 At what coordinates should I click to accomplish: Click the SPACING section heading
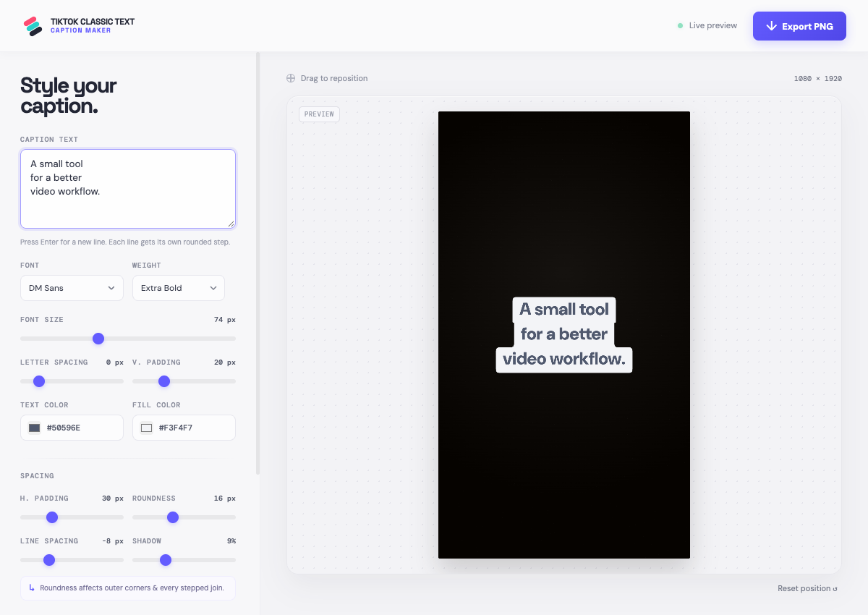tap(37, 476)
